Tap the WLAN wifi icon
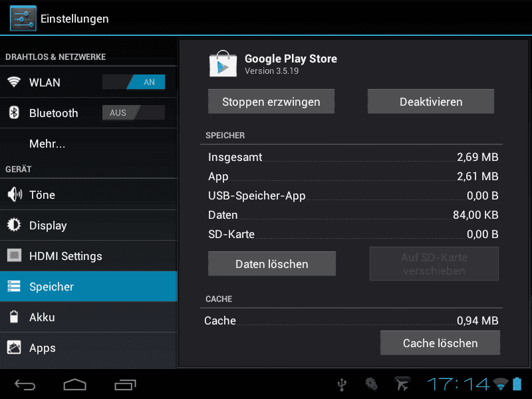The width and height of the screenshot is (532, 399). click(14, 82)
